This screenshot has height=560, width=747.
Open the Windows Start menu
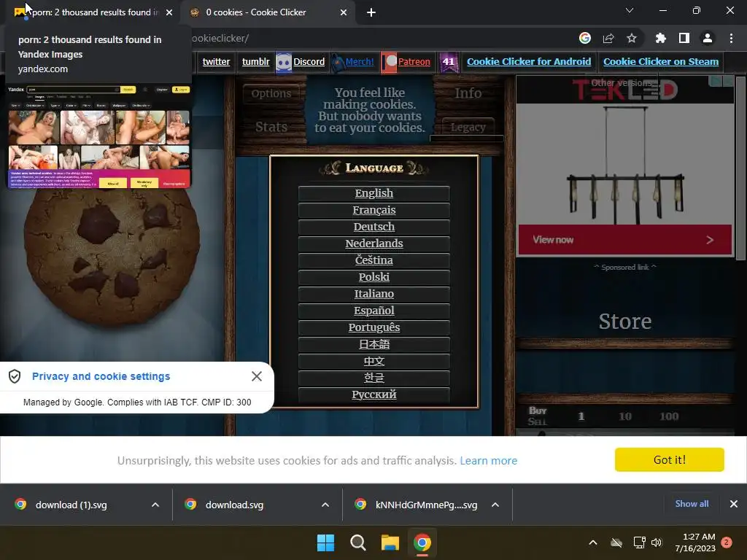click(x=326, y=542)
